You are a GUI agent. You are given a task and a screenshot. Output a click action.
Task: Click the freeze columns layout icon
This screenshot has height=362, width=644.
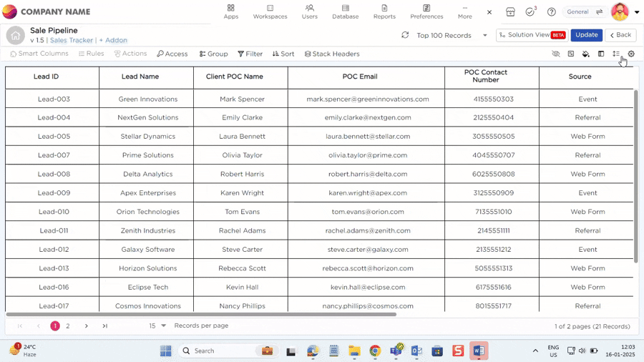601,54
